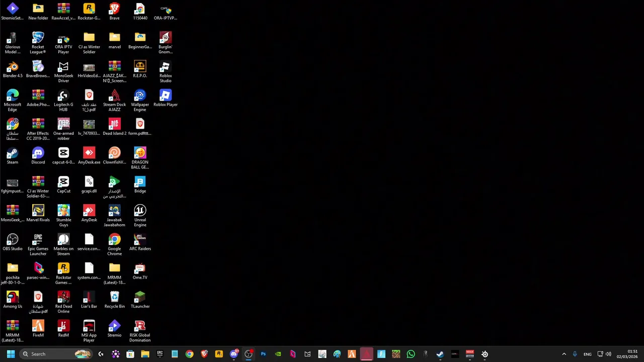The height and width of the screenshot is (362, 644).
Task: Select the R.E.P.O. desktop icon
Action: click(140, 69)
